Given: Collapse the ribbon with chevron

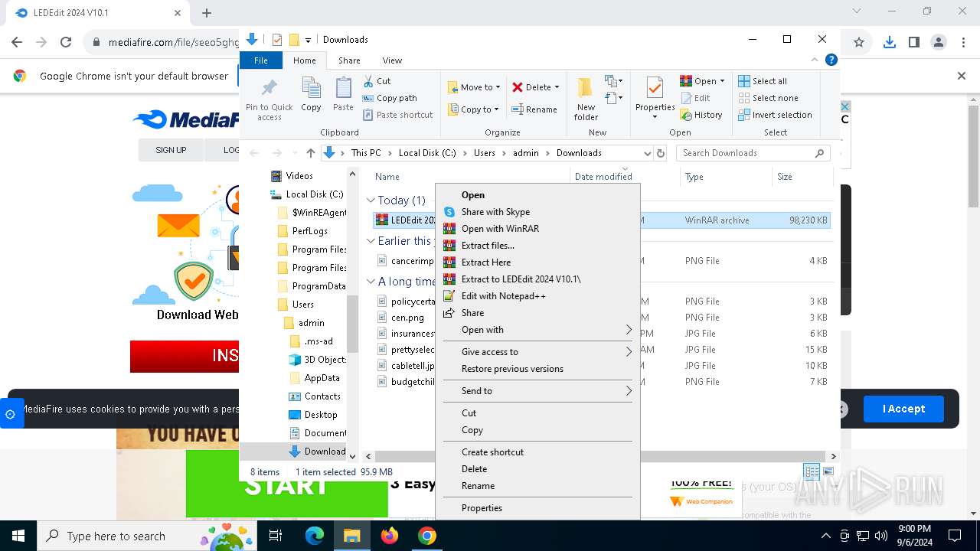Looking at the screenshot, I should click(815, 60).
